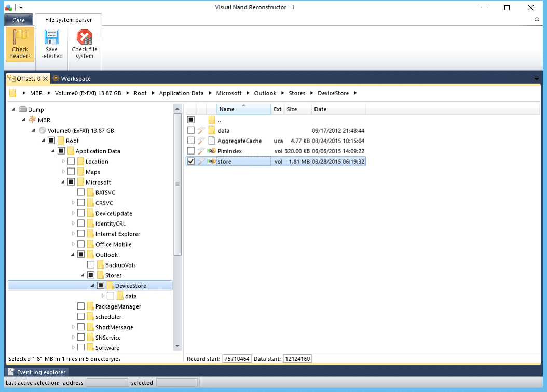Image resolution: width=547 pixels, height=392 pixels.
Task: Click the Check headers flag icon
Action: click(x=20, y=37)
